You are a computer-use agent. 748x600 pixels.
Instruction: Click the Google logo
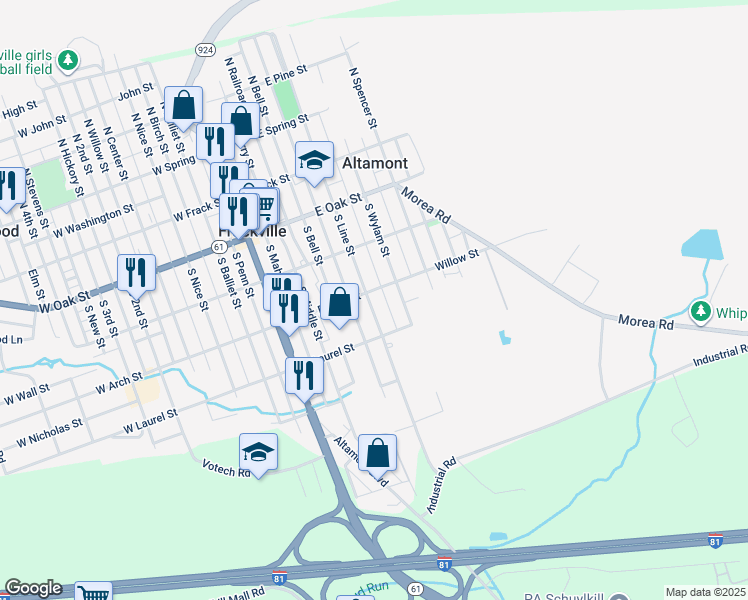point(33,588)
